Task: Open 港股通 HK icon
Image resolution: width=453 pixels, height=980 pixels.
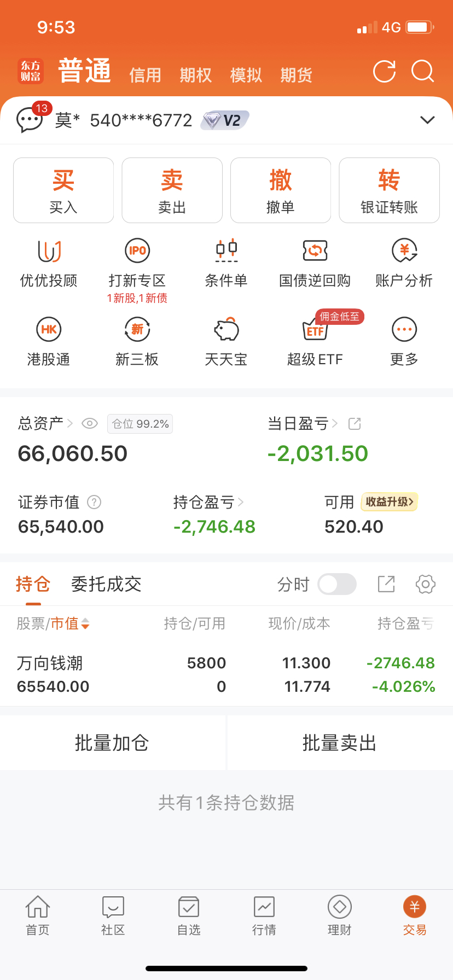Action: tap(49, 330)
